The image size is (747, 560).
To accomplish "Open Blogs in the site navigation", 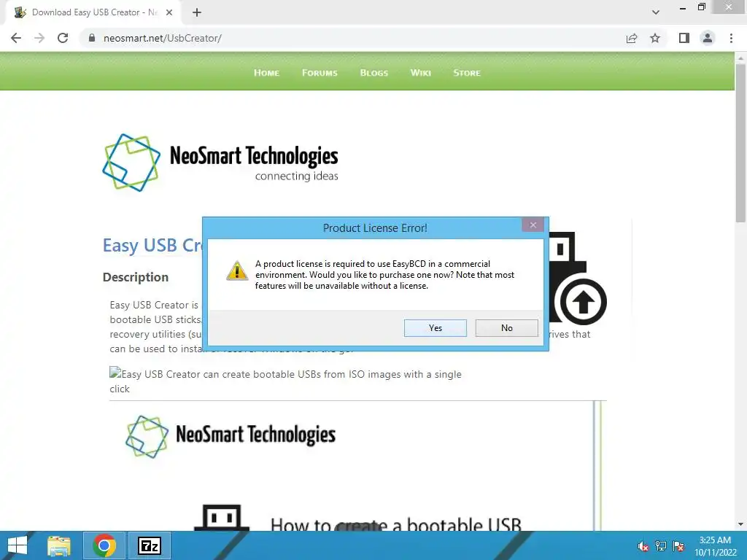I will (374, 73).
